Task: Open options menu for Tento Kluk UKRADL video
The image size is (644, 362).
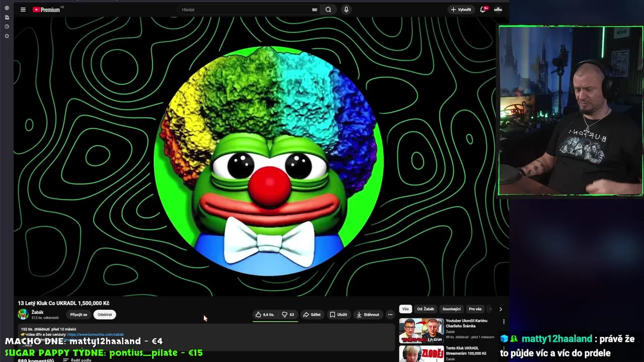Action: point(504,348)
